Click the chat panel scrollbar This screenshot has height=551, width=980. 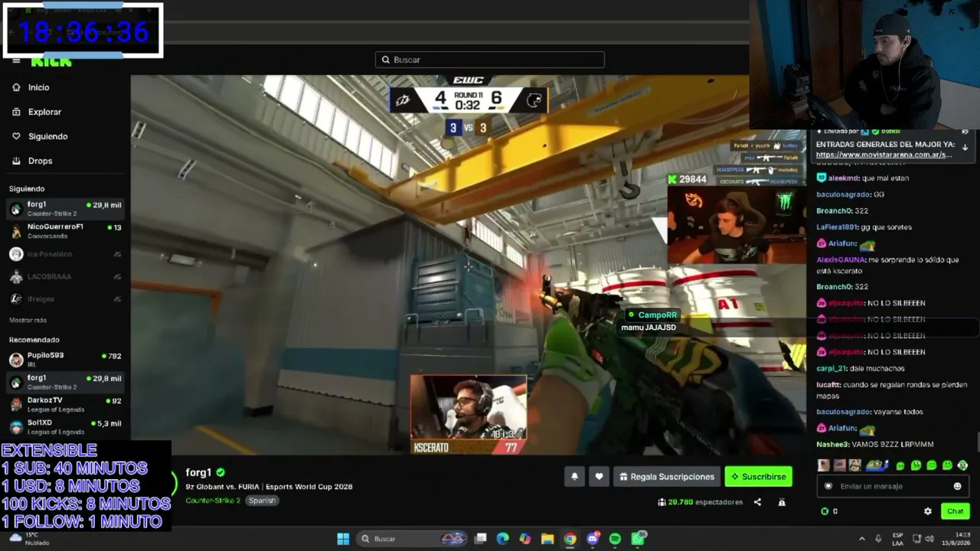pyautogui.click(x=977, y=442)
